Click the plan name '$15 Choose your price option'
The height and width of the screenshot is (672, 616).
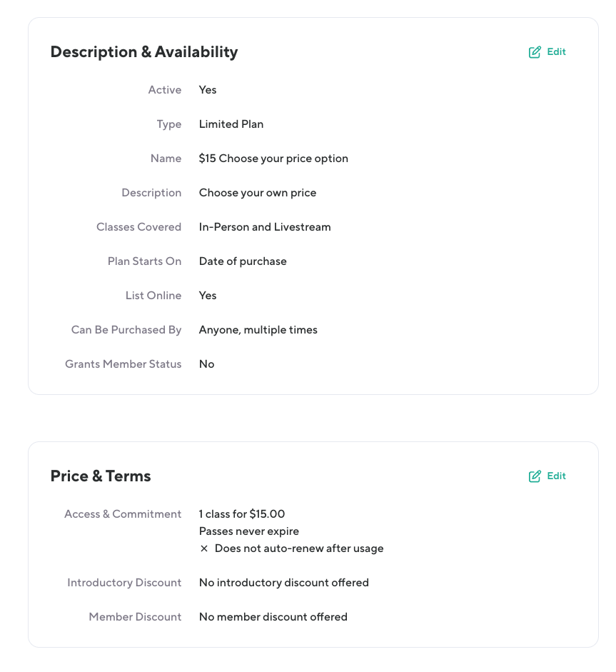pos(273,159)
